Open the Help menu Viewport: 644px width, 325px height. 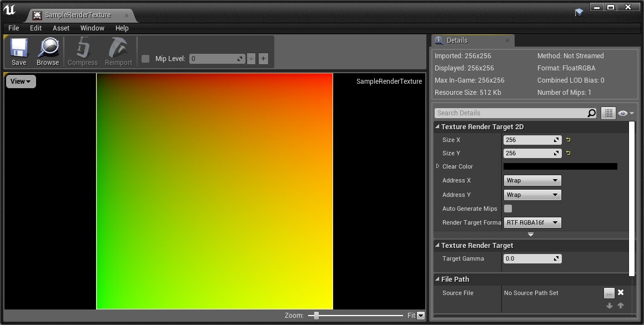click(122, 28)
